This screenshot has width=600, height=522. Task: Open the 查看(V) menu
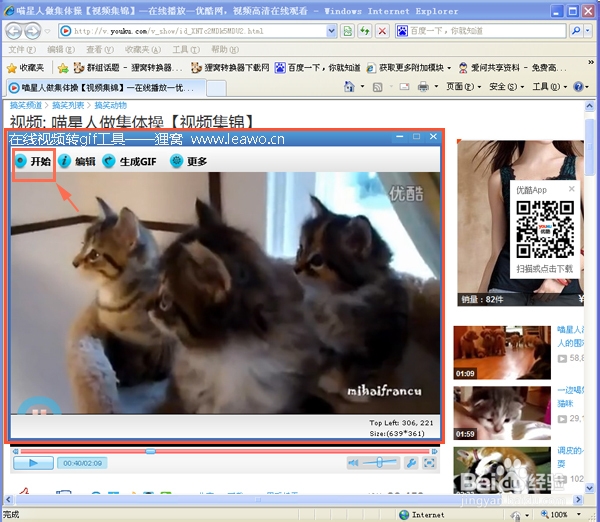(x=94, y=49)
